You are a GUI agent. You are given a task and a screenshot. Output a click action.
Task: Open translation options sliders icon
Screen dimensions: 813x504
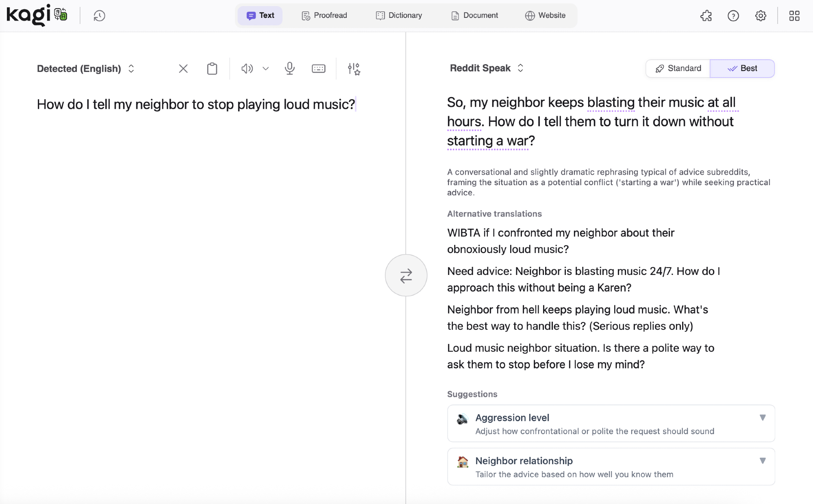[x=354, y=69]
